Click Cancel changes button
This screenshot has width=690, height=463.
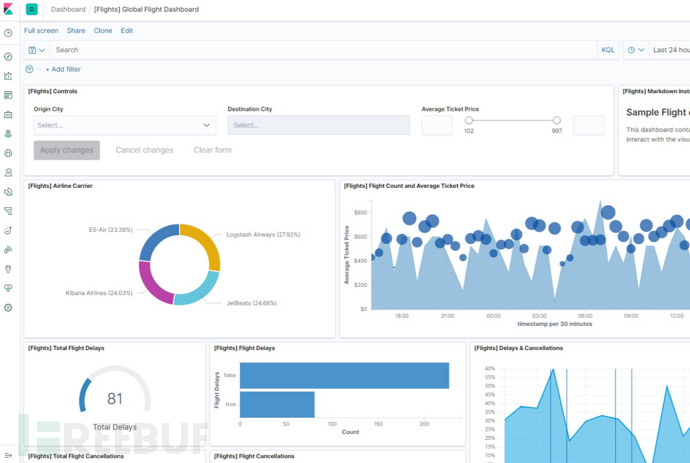point(144,150)
